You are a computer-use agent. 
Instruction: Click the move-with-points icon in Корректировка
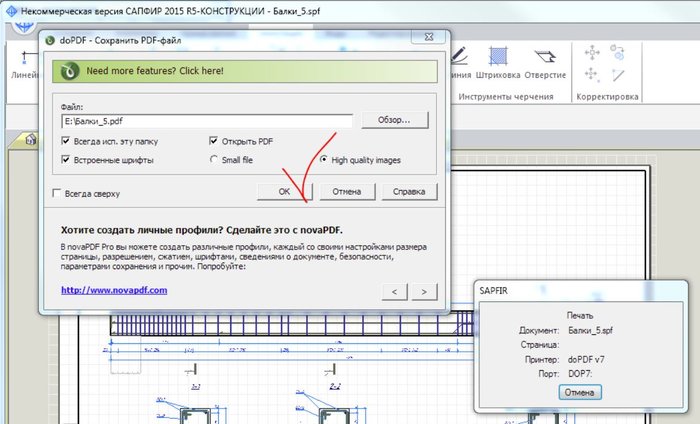pyautogui.click(x=592, y=74)
